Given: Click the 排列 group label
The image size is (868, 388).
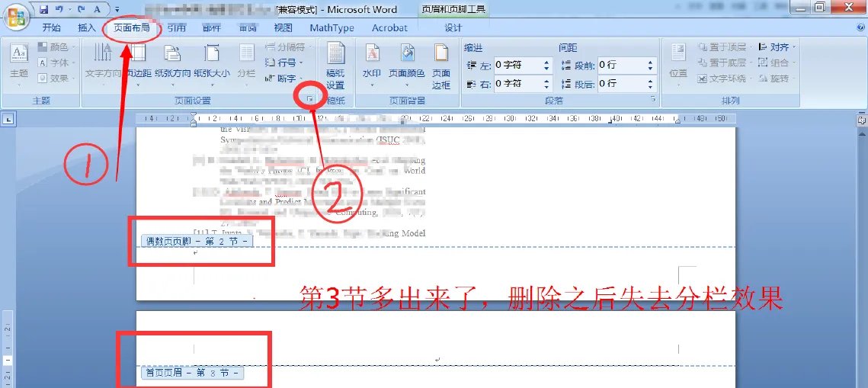Looking at the screenshot, I should coord(731,101).
